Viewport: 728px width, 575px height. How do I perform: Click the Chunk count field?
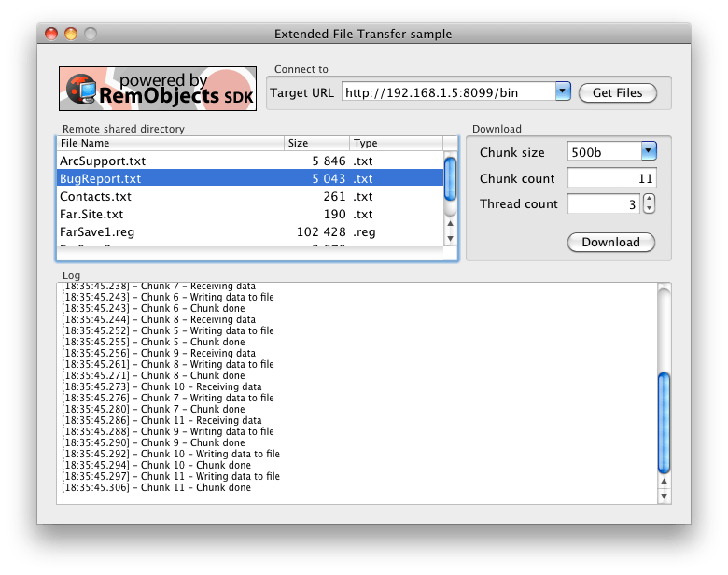coord(612,178)
